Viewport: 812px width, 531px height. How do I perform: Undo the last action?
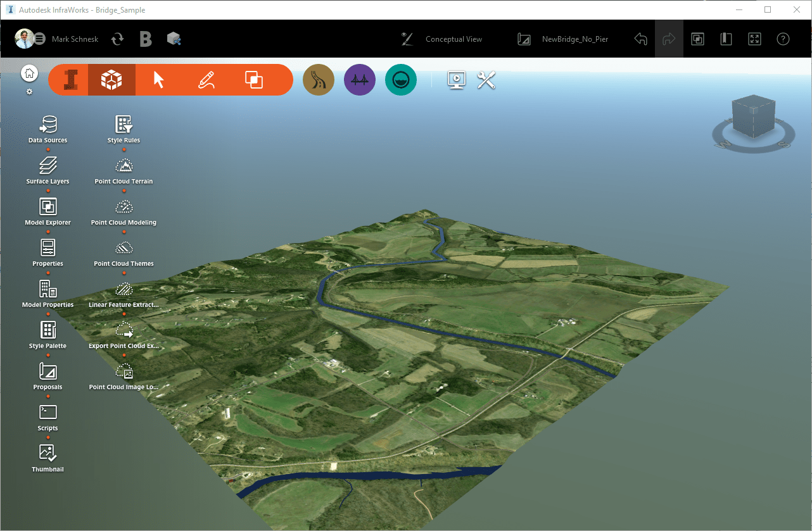pyautogui.click(x=640, y=39)
